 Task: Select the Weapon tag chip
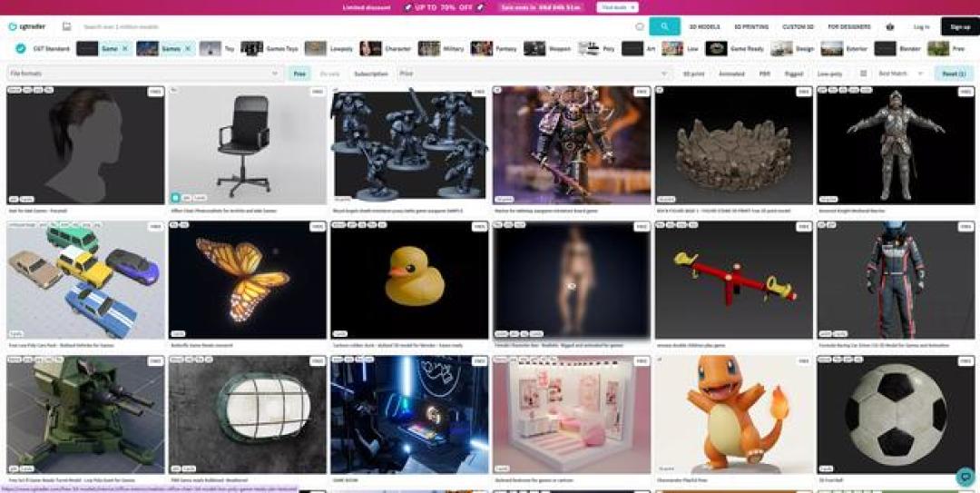point(547,48)
